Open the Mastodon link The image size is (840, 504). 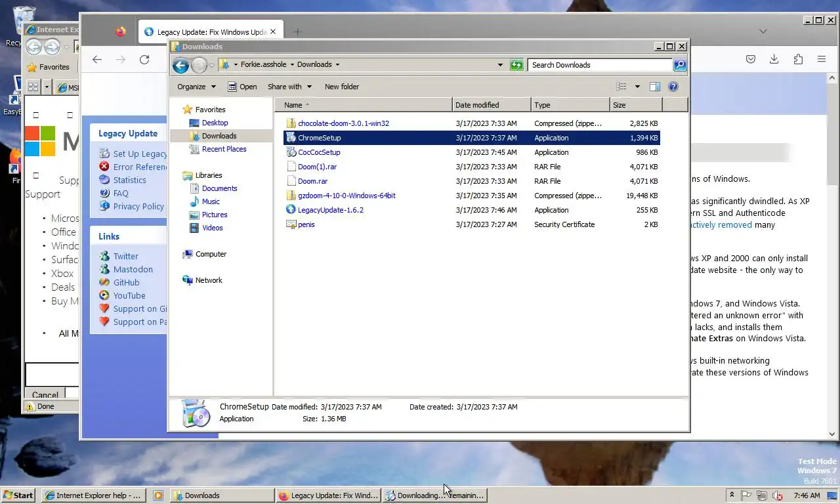tap(133, 269)
